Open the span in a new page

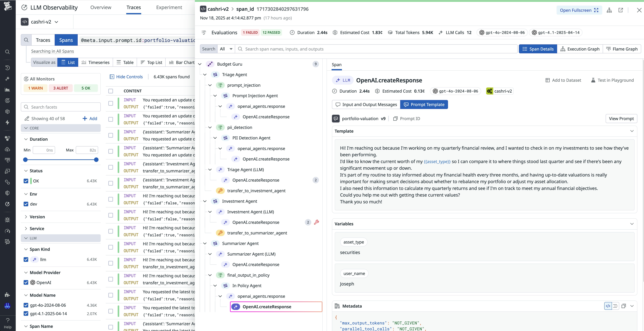point(621,10)
